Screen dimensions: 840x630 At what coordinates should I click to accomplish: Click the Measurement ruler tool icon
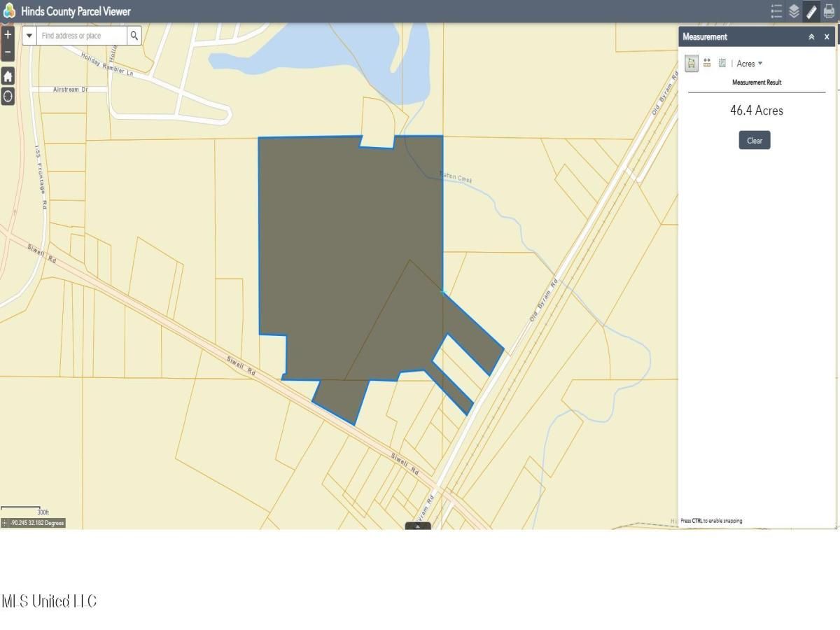pos(811,11)
